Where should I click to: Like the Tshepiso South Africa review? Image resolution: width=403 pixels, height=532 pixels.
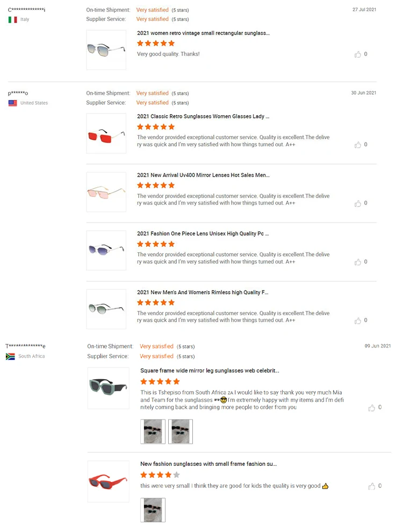pos(372,408)
